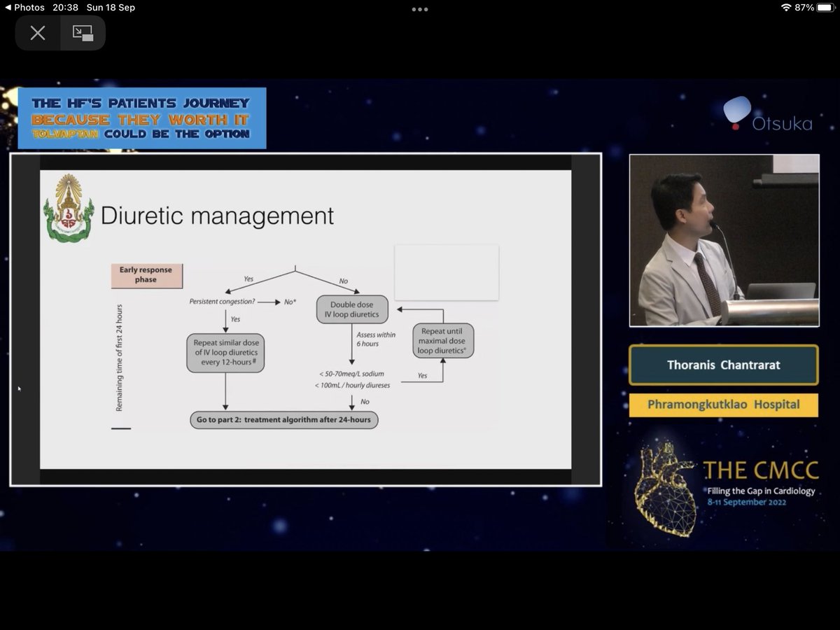Image resolution: width=840 pixels, height=630 pixels.
Task: Click Filling the Gap in Cardiology tagline
Action: [x=759, y=491]
